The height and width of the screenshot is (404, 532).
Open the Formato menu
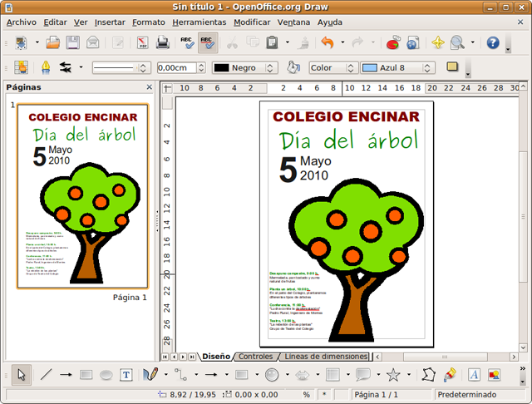click(x=148, y=22)
